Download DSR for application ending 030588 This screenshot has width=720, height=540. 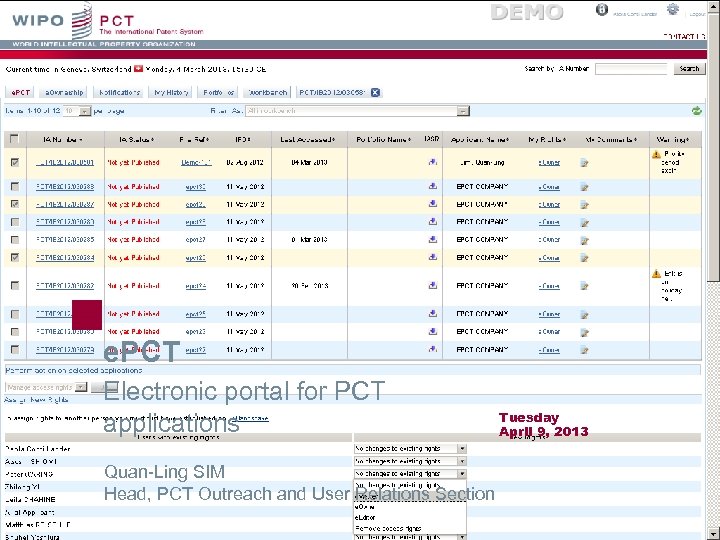[433, 186]
